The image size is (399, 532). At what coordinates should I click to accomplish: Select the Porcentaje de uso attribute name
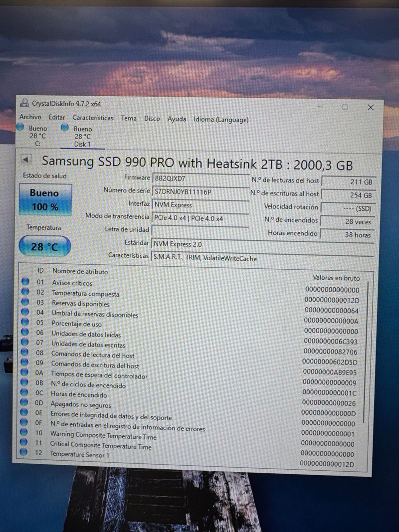pyautogui.click(x=76, y=324)
